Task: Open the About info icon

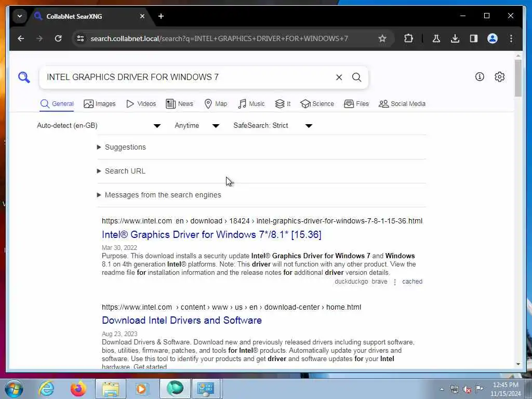Action: [480, 77]
